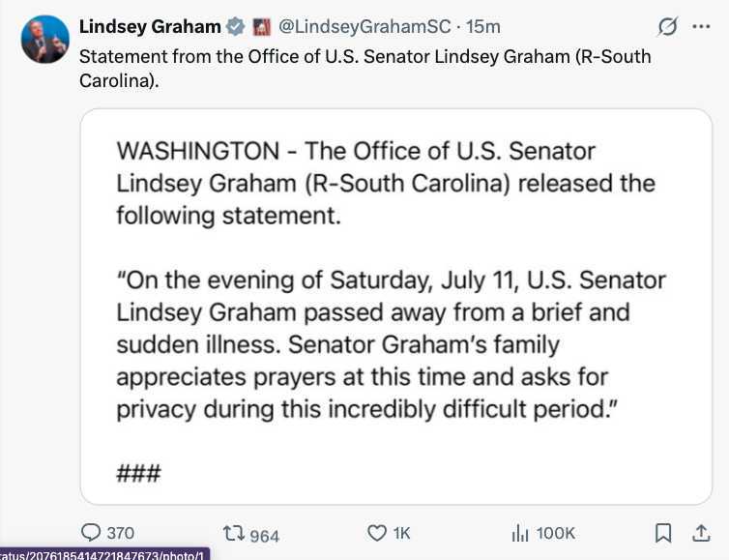The height and width of the screenshot is (560, 729).
Task: Open the attached statement image
Action: point(396,307)
